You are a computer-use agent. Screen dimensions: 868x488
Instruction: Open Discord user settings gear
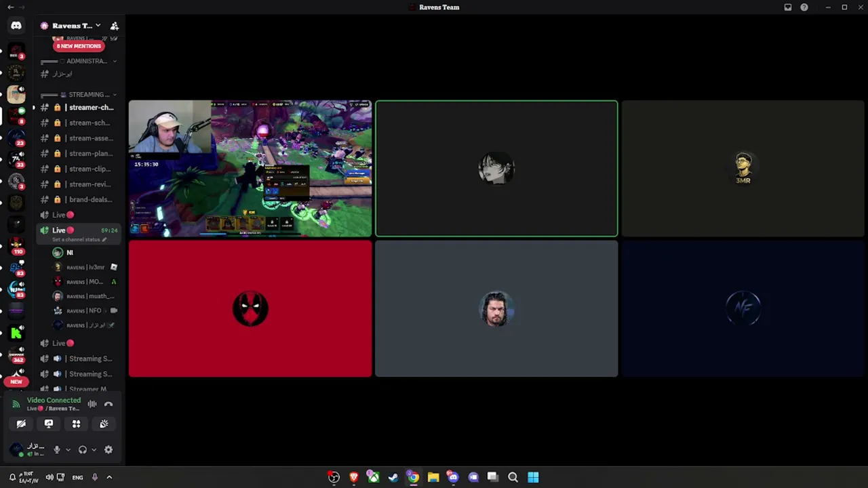[x=108, y=449]
